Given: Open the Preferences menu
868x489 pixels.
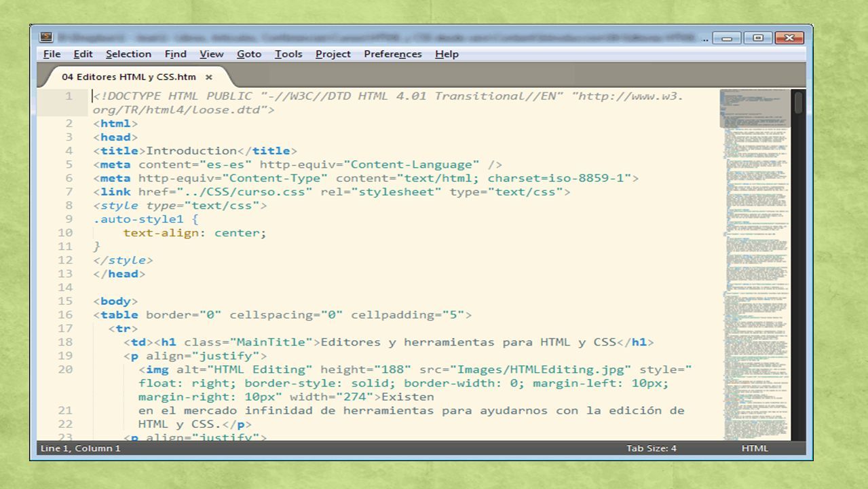Looking at the screenshot, I should (393, 54).
